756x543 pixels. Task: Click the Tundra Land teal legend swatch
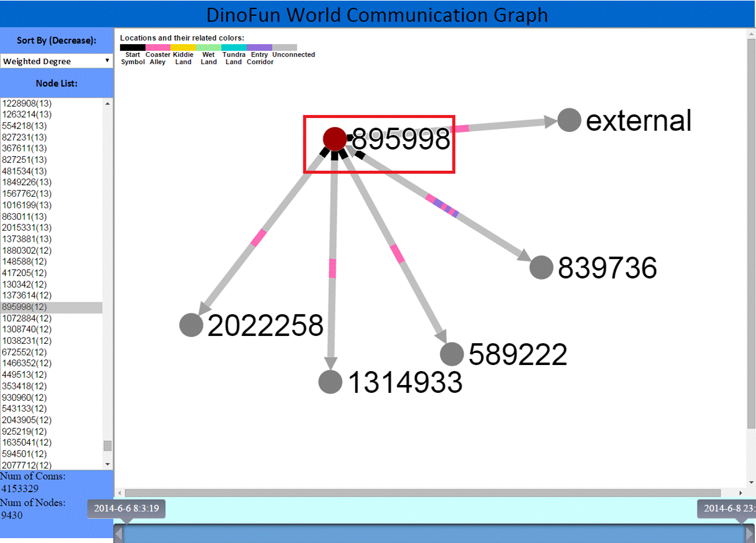234,47
